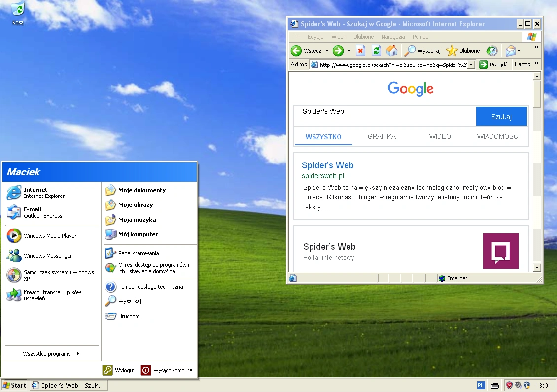Screen dimensions: 557x392
Task: Open the Pomoc menu
Action: coord(420,37)
